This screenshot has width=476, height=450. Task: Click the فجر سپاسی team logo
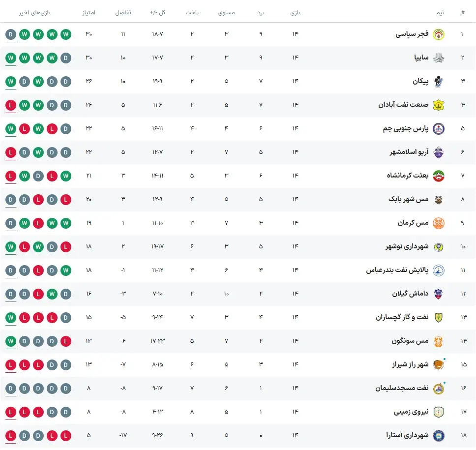[x=438, y=34]
